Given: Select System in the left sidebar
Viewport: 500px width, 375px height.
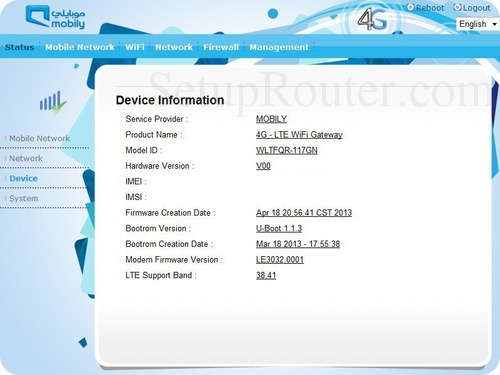Looking at the screenshot, I should [x=24, y=198].
